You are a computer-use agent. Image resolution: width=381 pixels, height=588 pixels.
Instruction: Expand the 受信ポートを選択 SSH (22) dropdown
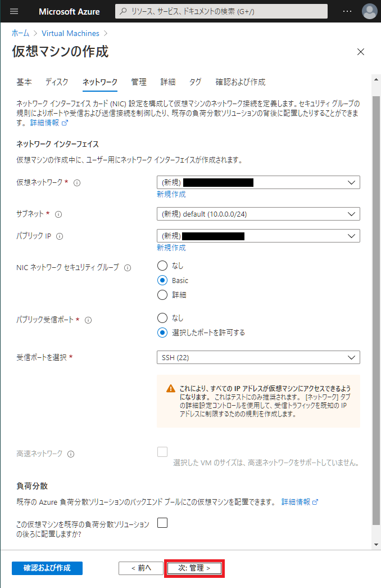coord(258,357)
